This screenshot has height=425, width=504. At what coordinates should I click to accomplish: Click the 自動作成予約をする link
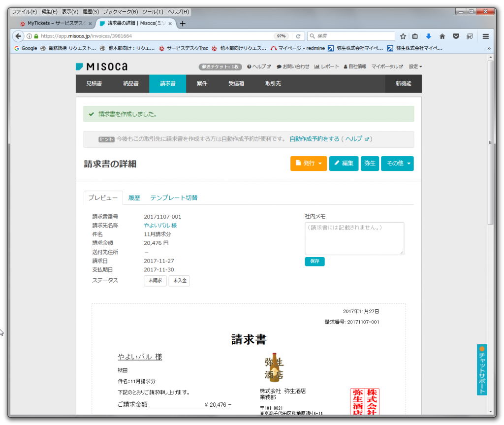point(315,139)
